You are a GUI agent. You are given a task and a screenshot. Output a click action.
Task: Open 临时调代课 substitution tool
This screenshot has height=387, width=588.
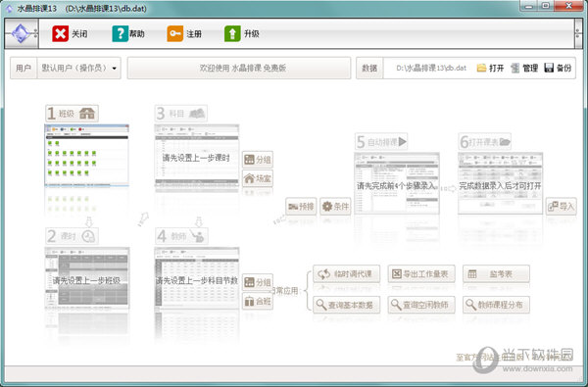pos(347,274)
